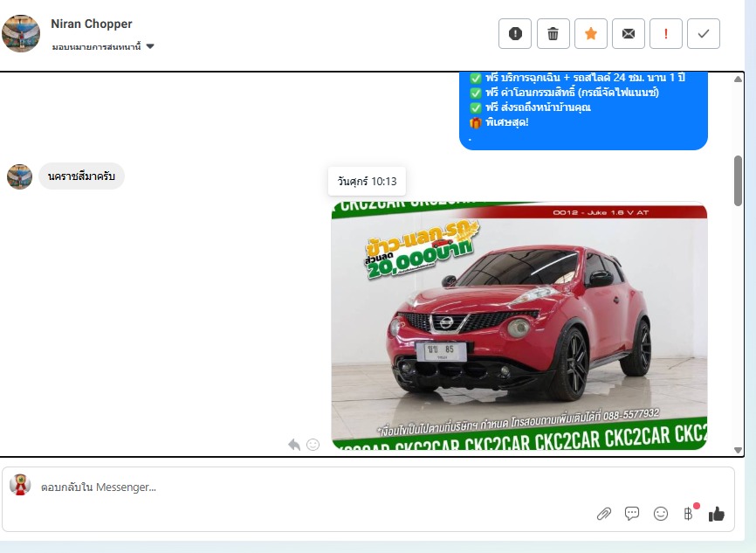
Task: Click the Niran Chopper contact name
Action: [92, 24]
